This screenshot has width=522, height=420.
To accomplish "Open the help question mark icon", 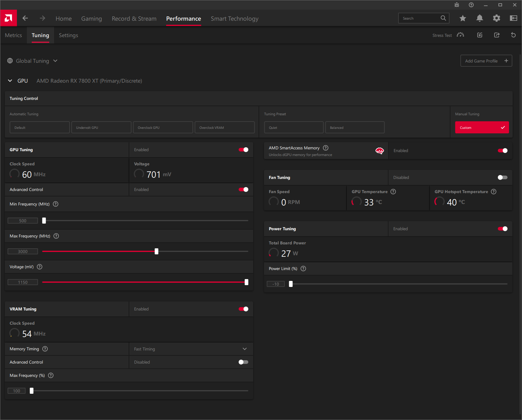I will point(471,5).
